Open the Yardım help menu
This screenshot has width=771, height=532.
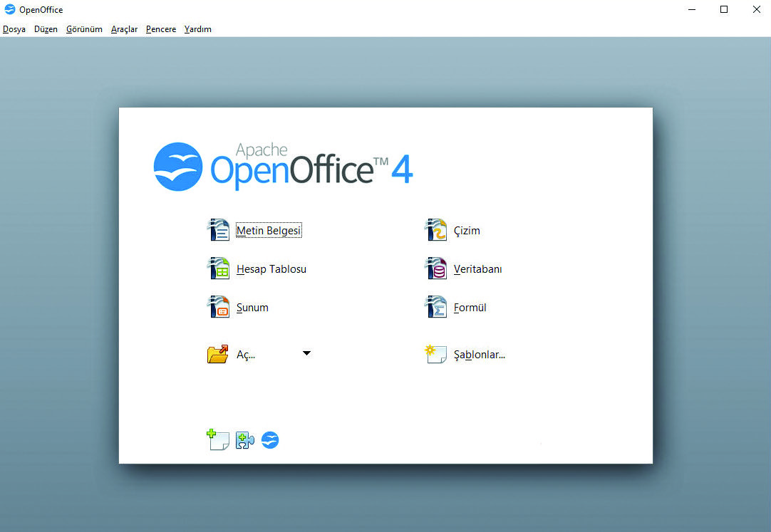click(197, 29)
